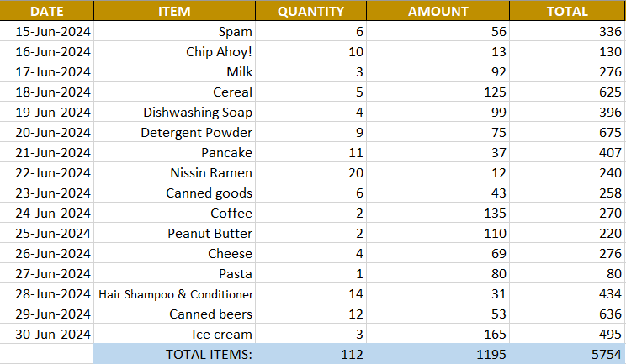The width and height of the screenshot is (626, 364).
Task: Click the summed amount cell 1195
Action: pos(438,355)
